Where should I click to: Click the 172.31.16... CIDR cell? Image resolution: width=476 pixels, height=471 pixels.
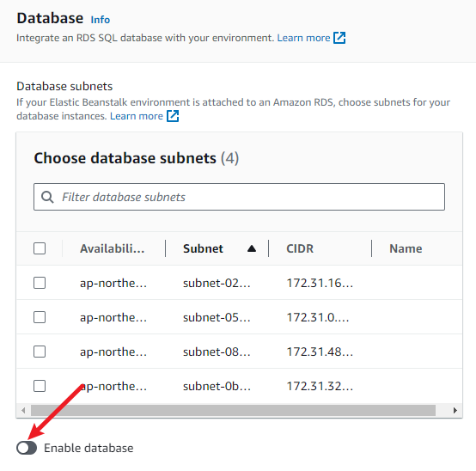click(320, 283)
